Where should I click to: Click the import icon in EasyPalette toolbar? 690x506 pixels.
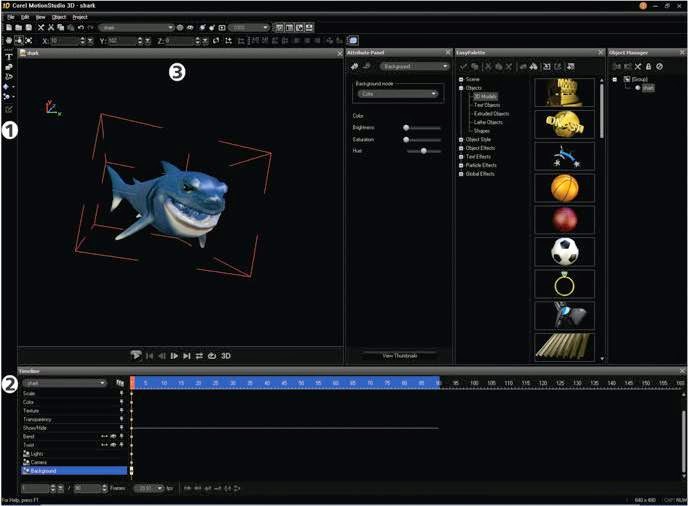(x=547, y=66)
